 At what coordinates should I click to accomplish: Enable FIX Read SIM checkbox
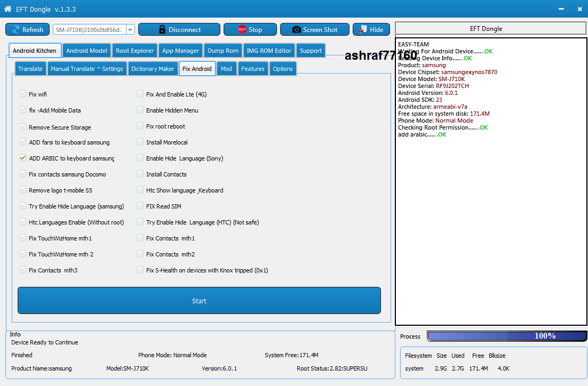pos(140,206)
